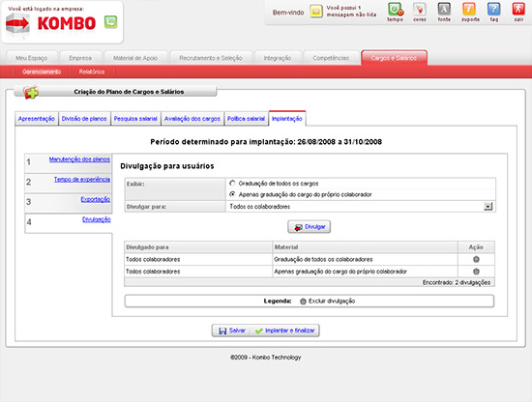532x402 pixels.
Task: Click green switch-company icon beside KOMBO logo
Action: tap(110, 22)
